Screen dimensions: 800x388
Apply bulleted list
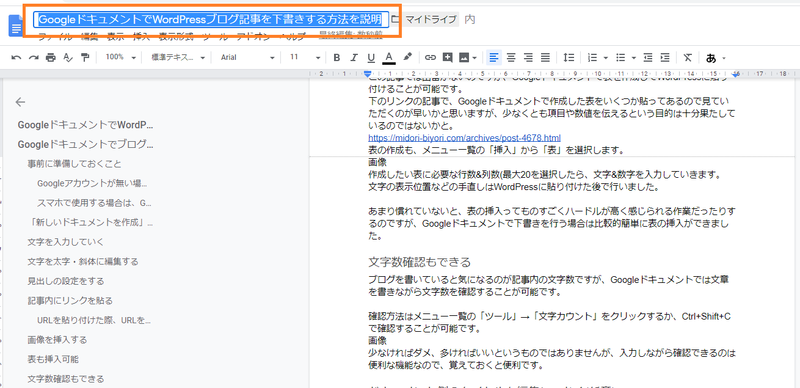(620, 58)
